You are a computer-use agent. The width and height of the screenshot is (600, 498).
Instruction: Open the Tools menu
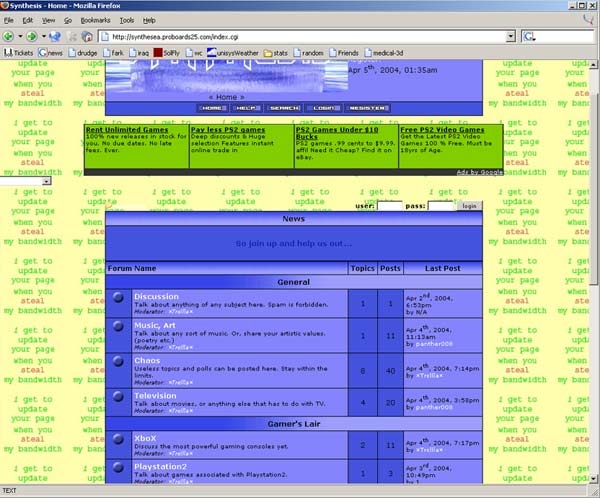127,20
